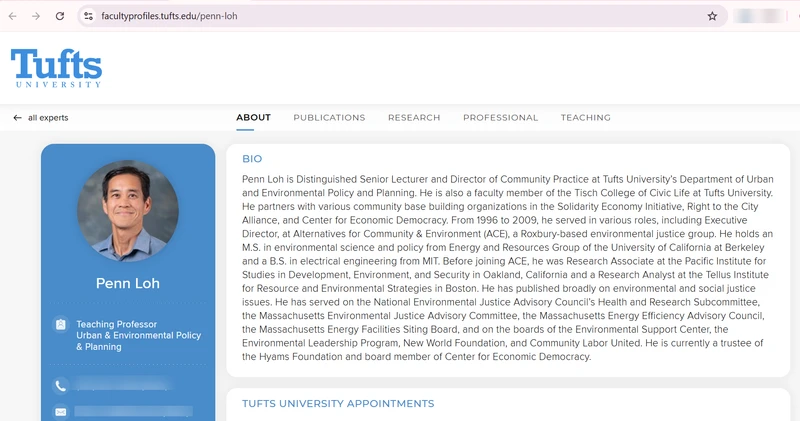Click Penn Loh's profile photo

click(128, 211)
